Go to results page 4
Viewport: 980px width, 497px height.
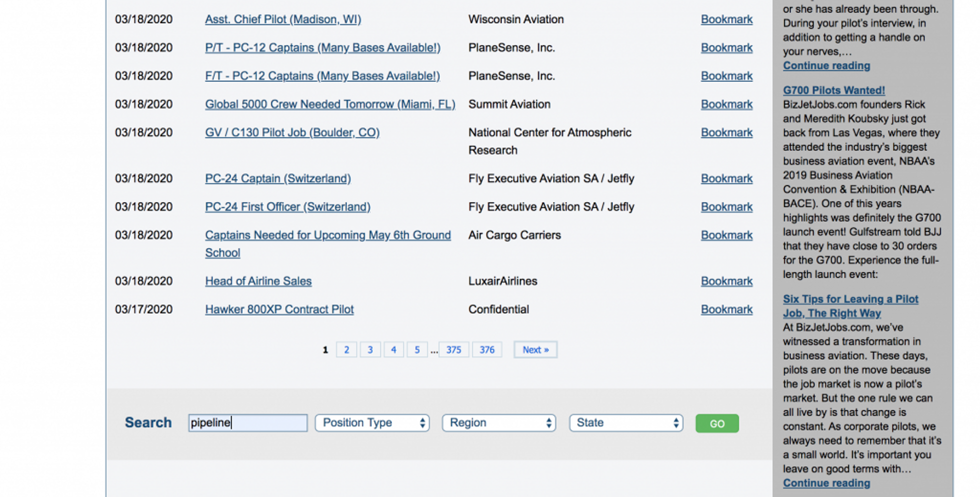pos(393,350)
